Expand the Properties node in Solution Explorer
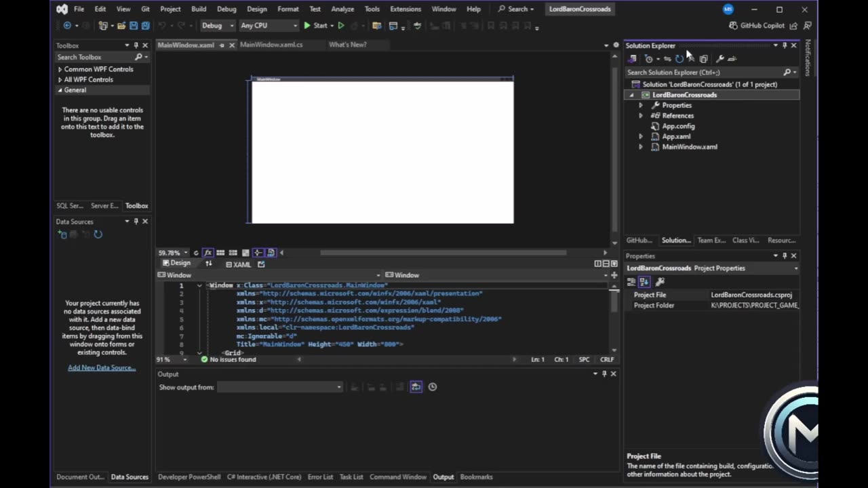 pyautogui.click(x=641, y=106)
